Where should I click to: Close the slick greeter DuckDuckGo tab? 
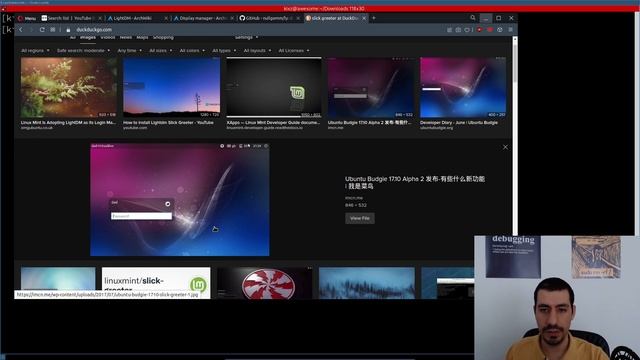tap(364, 18)
